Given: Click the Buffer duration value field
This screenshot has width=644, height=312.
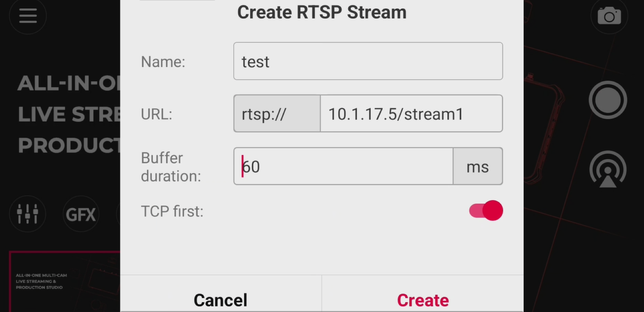Looking at the screenshot, I should [x=343, y=166].
